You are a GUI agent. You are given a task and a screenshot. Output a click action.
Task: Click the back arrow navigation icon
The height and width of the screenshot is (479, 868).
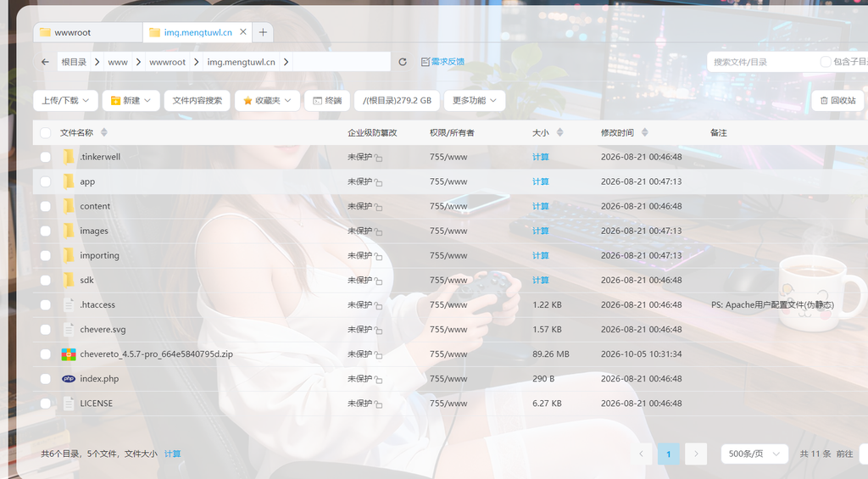(46, 62)
